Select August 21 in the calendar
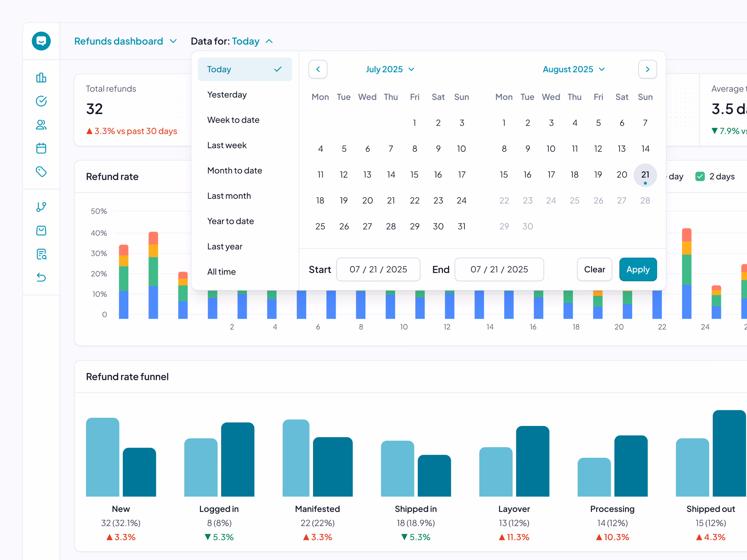The height and width of the screenshot is (560, 747). [x=645, y=175]
